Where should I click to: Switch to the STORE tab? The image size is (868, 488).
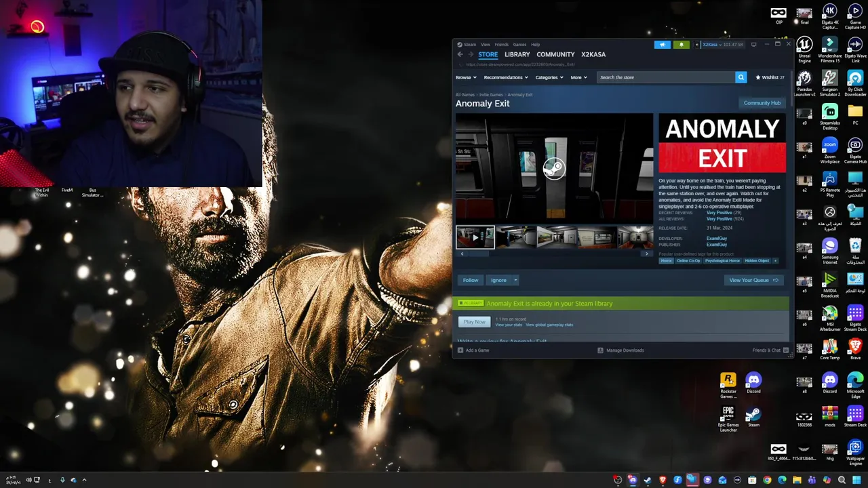click(488, 54)
